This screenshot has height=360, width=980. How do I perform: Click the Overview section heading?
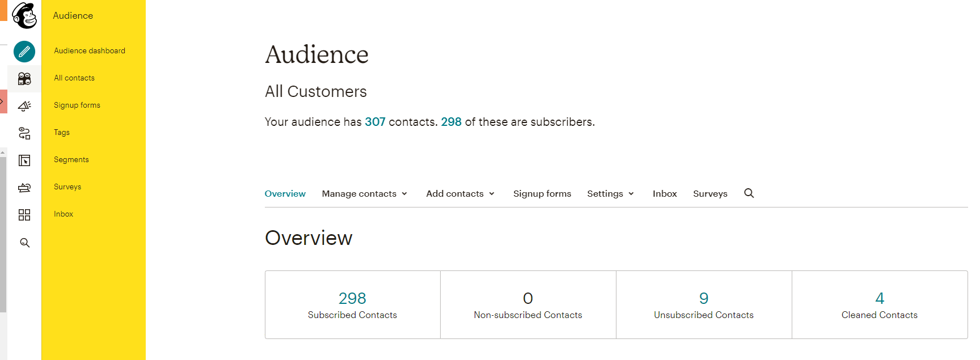(x=309, y=238)
